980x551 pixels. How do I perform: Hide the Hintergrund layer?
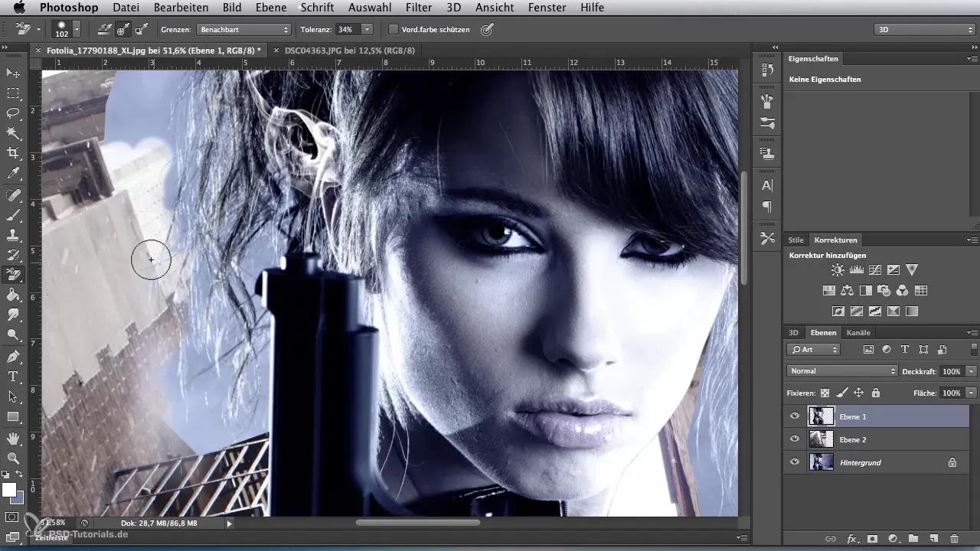click(x=794, y=462)
